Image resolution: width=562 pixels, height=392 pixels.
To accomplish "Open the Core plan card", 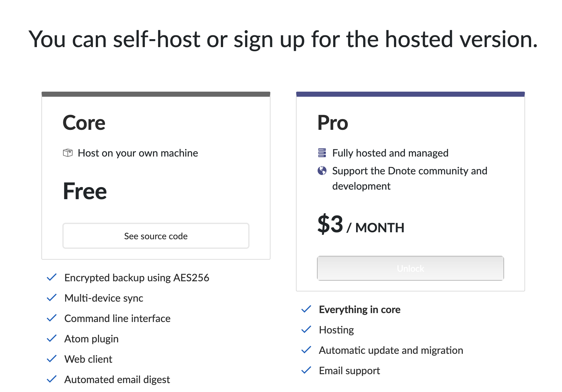I will [156, 175].
